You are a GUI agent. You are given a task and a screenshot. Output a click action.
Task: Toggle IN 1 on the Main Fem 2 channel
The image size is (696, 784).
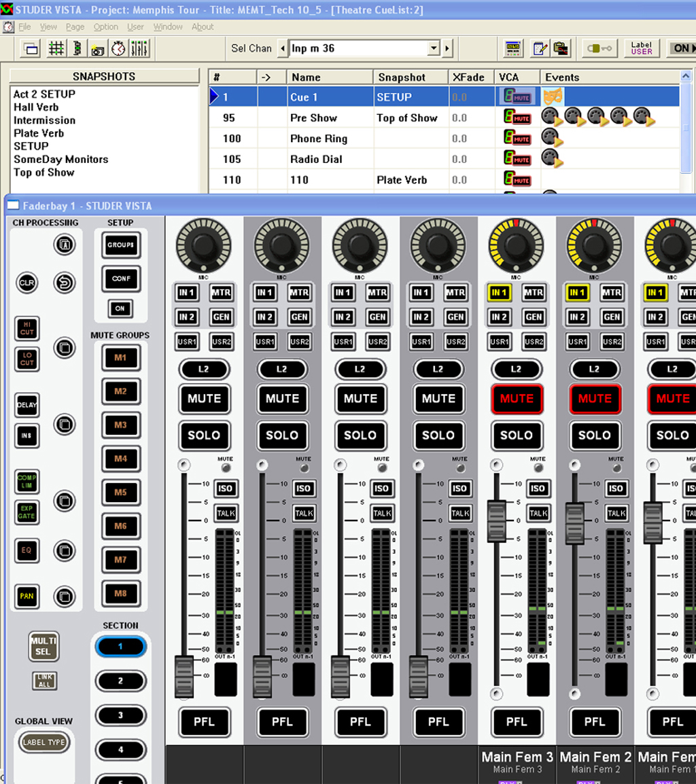[x=577, y=293]
